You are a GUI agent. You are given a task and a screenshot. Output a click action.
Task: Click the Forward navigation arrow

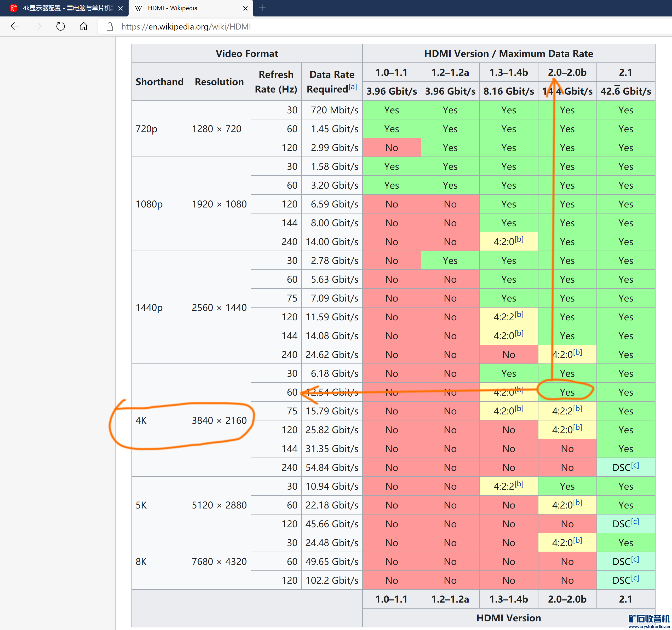point(38,26)
